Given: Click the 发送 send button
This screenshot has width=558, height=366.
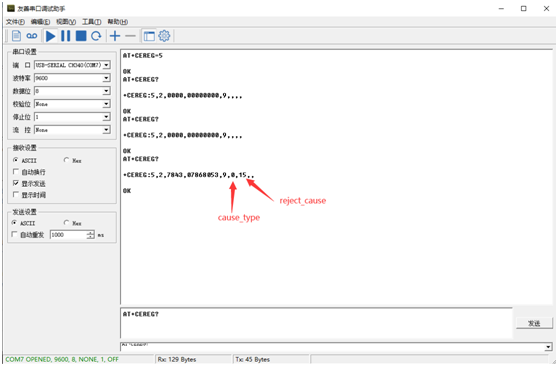Looking at the screenshot, I should [x=534, y=323].
